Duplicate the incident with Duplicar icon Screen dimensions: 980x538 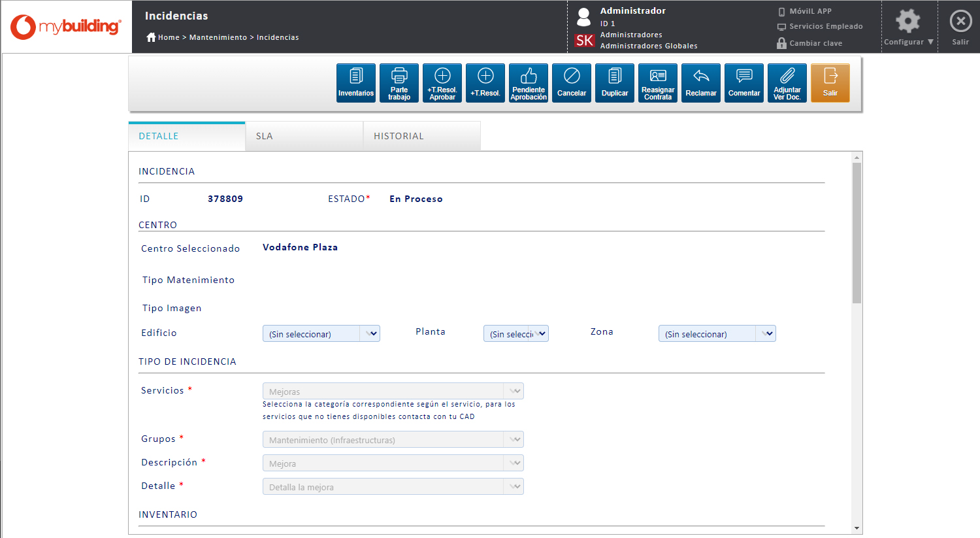615,83
